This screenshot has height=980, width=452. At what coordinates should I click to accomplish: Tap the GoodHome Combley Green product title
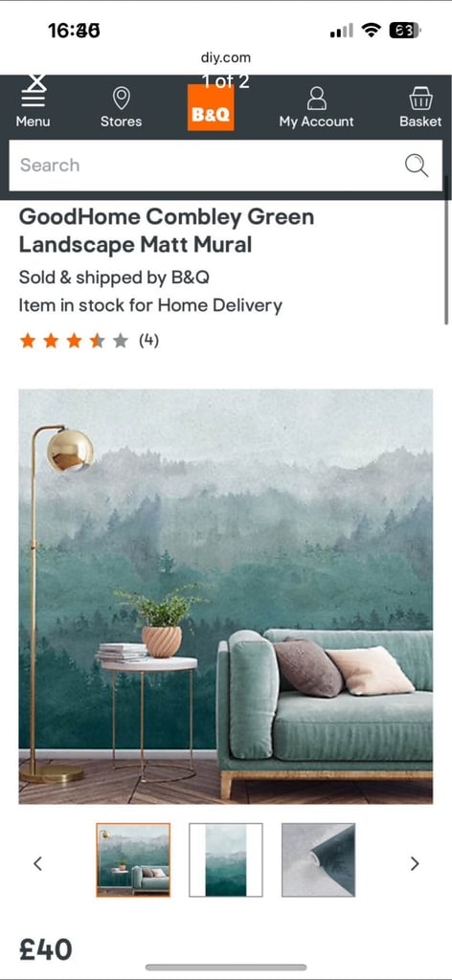pos(167,231)
